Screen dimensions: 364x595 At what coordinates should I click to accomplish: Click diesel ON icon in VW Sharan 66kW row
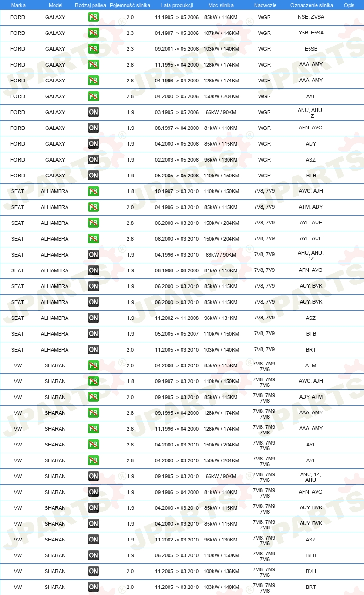pos(94,476)
